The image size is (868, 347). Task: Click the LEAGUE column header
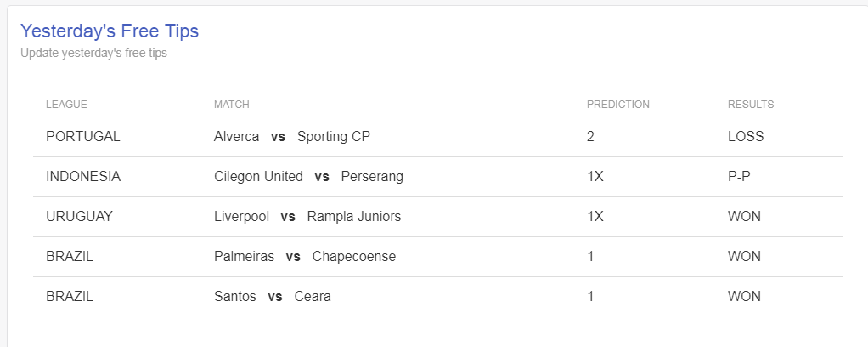coord(66,105)
